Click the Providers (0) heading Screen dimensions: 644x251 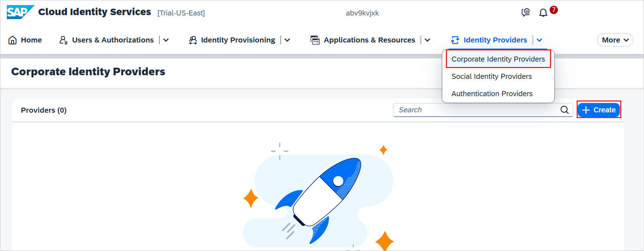coord(44,110)
